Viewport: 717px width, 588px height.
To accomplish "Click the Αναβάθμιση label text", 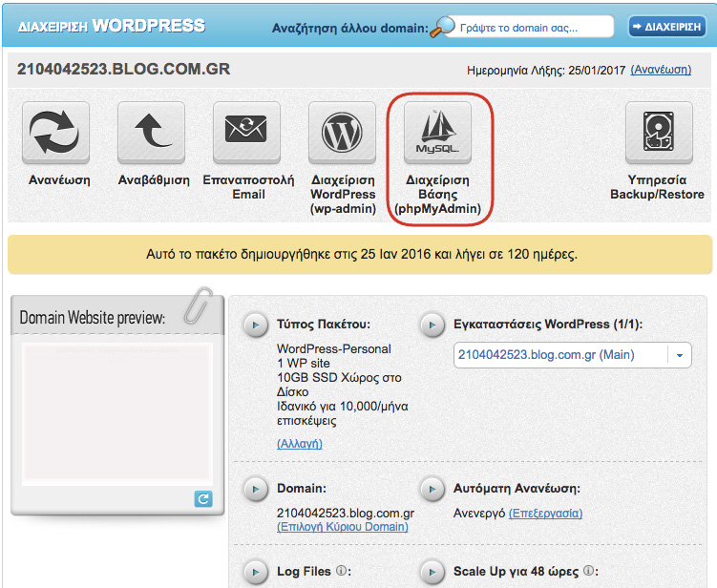I will click(x=154, y=180).
